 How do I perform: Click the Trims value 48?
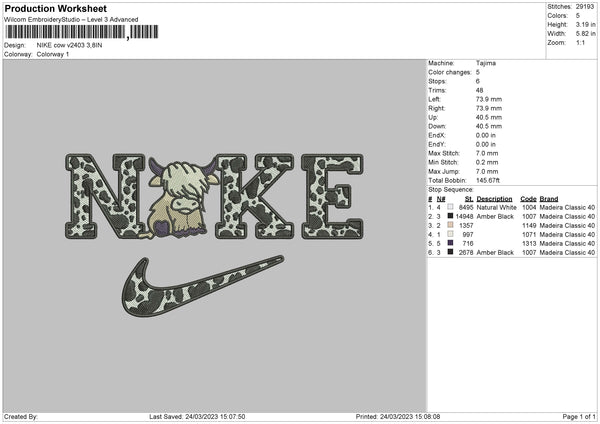pyautogui.click(x=479, y=90)
